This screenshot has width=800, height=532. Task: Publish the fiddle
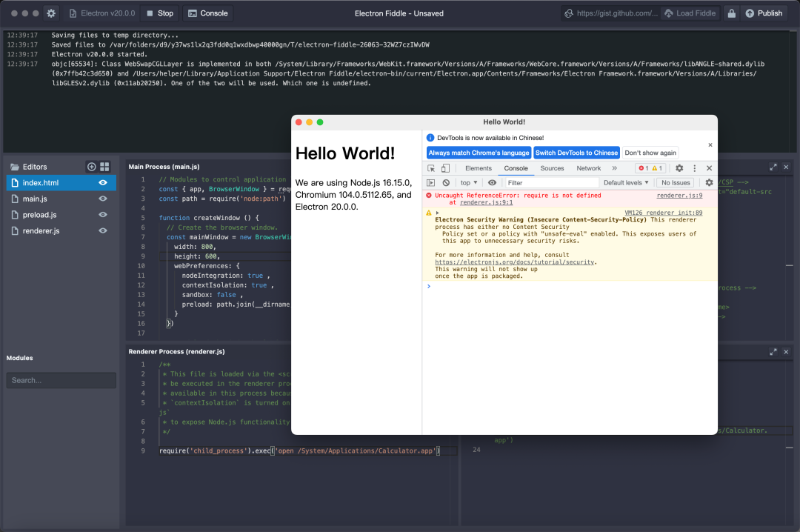pyautogui.click(x=764, y=13)
